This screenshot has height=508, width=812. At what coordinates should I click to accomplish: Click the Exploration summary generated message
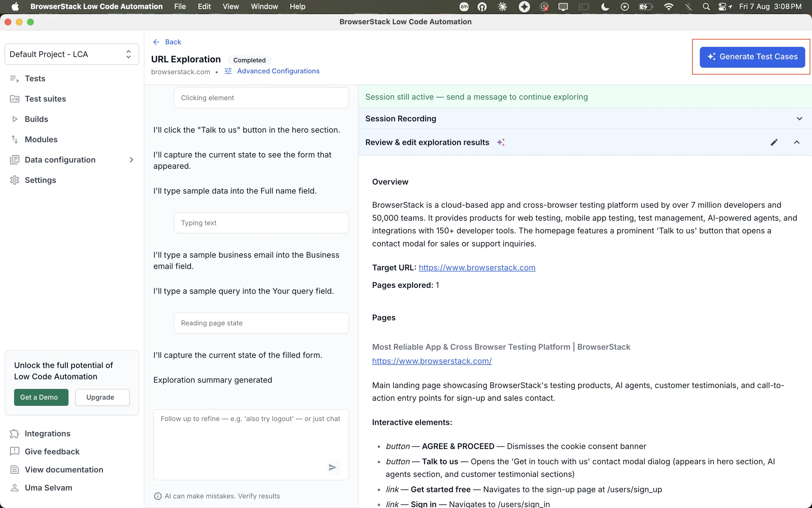coord(213,380)
